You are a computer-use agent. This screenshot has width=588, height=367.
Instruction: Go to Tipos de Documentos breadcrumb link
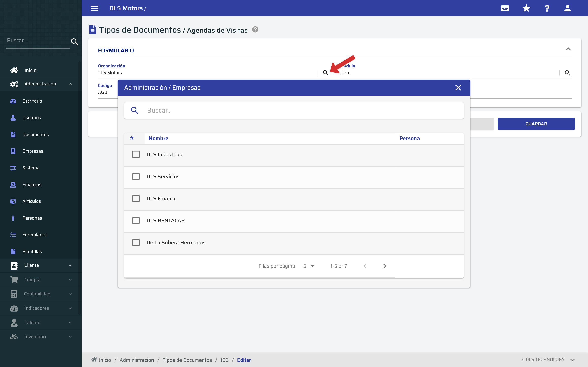pyautogui.click(x=187, y=360)
